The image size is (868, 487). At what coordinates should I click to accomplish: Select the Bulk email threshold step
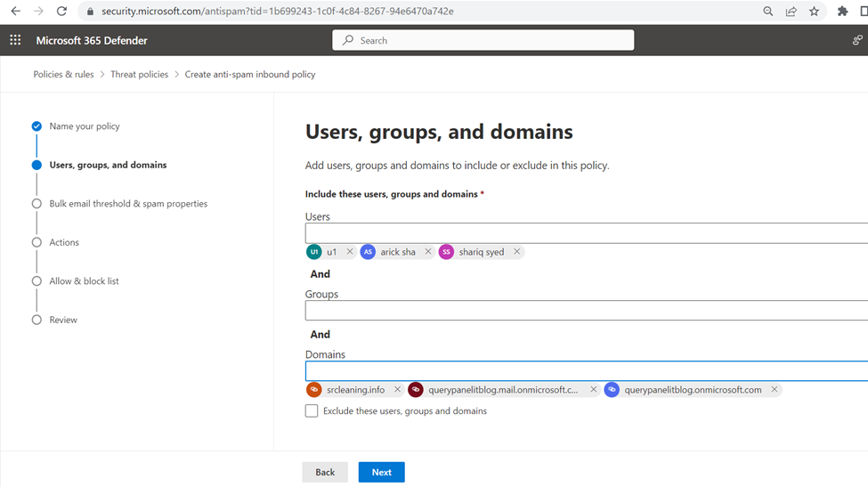[x=128, y=204]
